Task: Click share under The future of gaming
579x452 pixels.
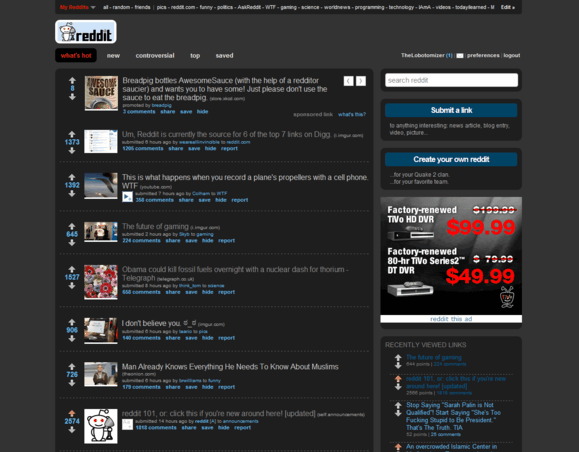Action: click(x=173, y=240)
